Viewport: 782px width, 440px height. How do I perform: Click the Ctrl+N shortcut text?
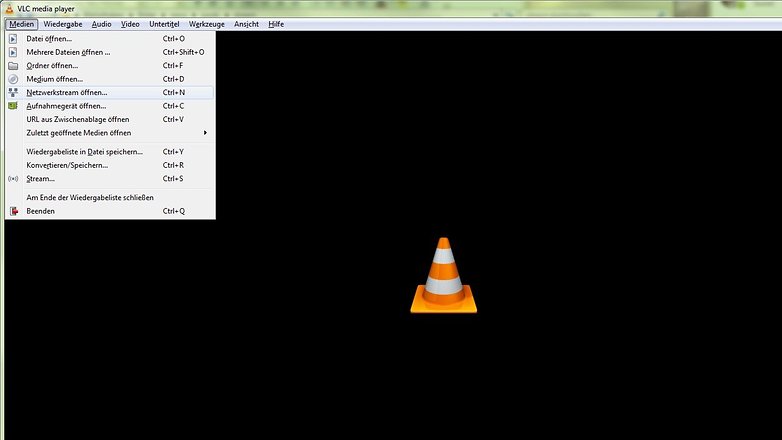[x=174, y=92]
